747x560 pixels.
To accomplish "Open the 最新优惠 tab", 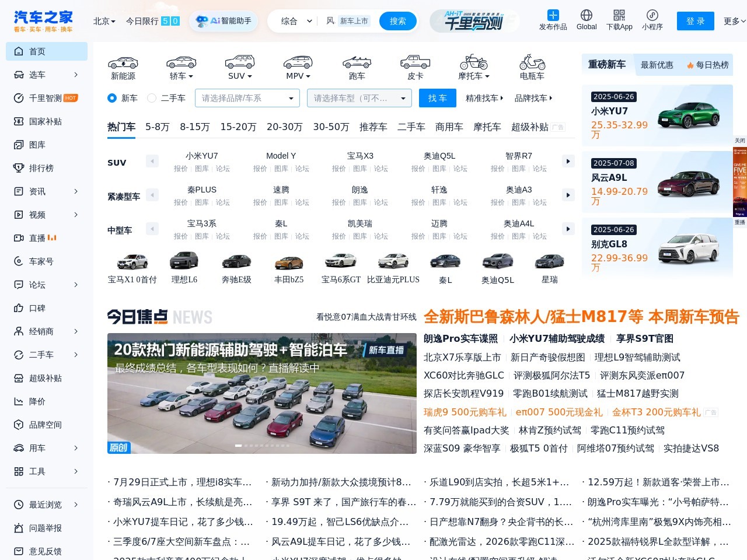I will coord(657,65).
